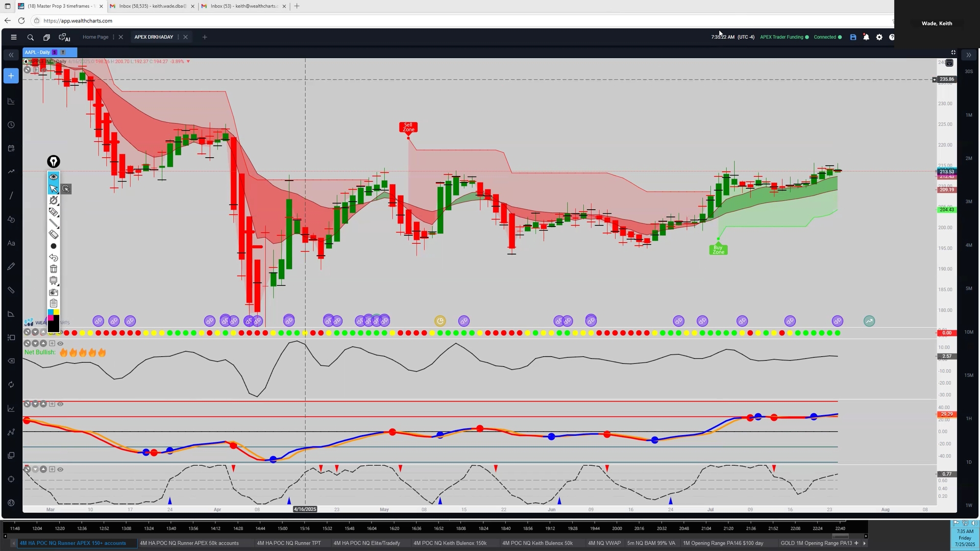The image size is (980, 551).
Task: Click the gold clock event marker
Action: click(440, 321)
